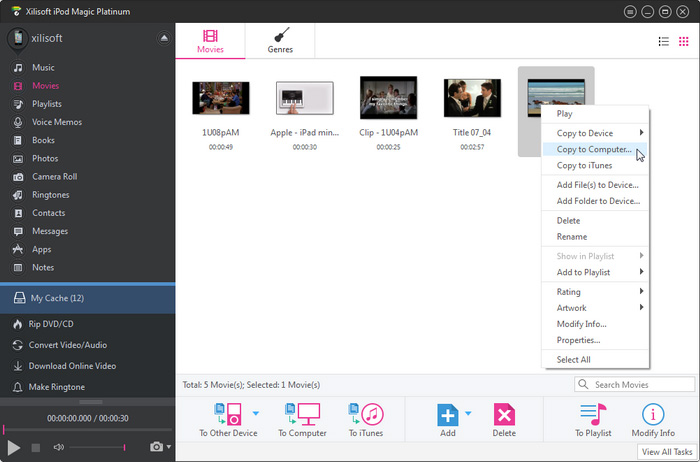Screen dimensions: 700x462
Task: Expand Rating submenu in context menu
Action: (x=594, y=292)
